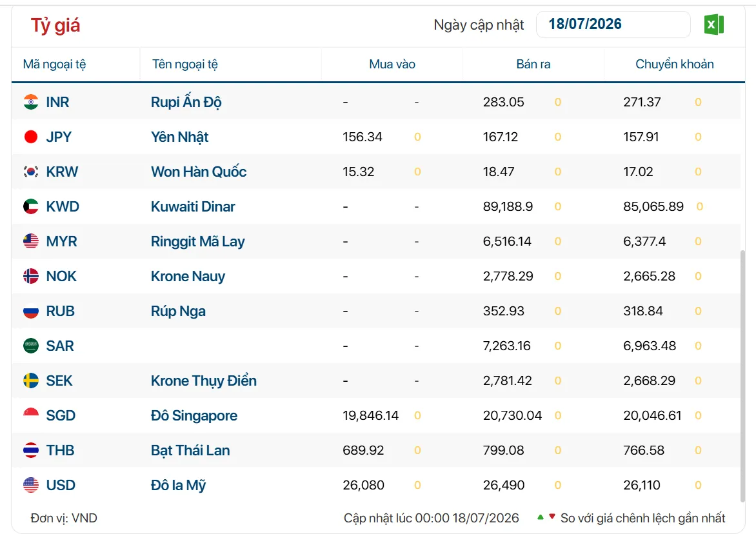Open the Đô Singapore currency link
756x534 pixels.
coord(194,415)
